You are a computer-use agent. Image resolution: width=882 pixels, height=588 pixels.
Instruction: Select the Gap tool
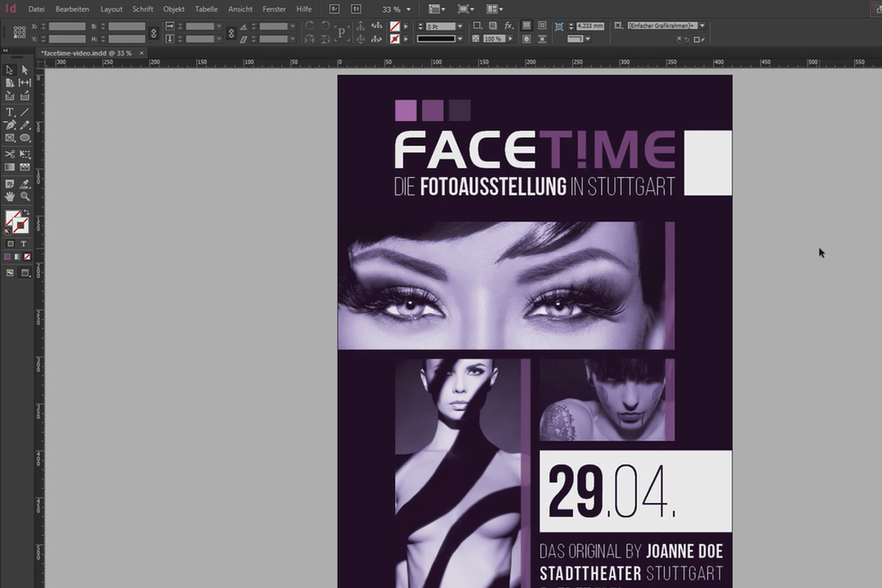25,83
